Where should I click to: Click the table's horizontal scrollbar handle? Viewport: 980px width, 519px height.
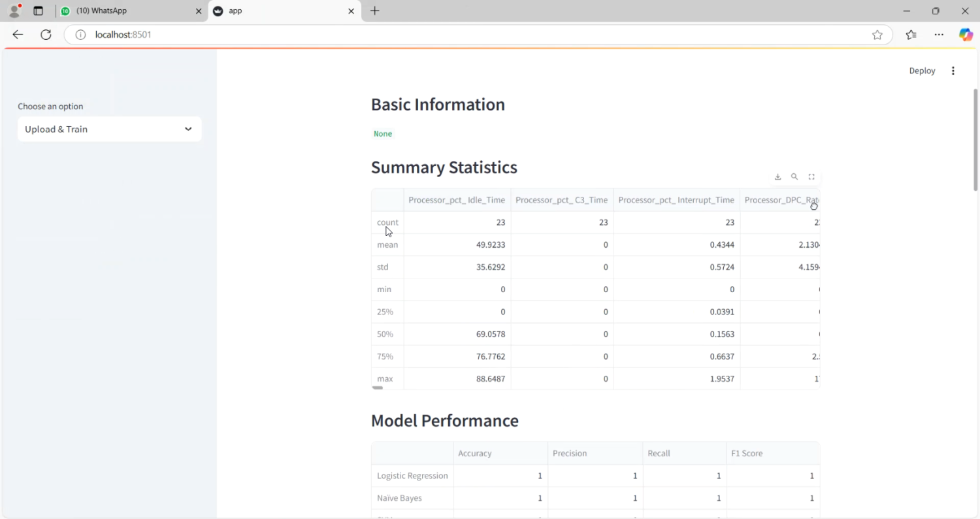point(378,388)
